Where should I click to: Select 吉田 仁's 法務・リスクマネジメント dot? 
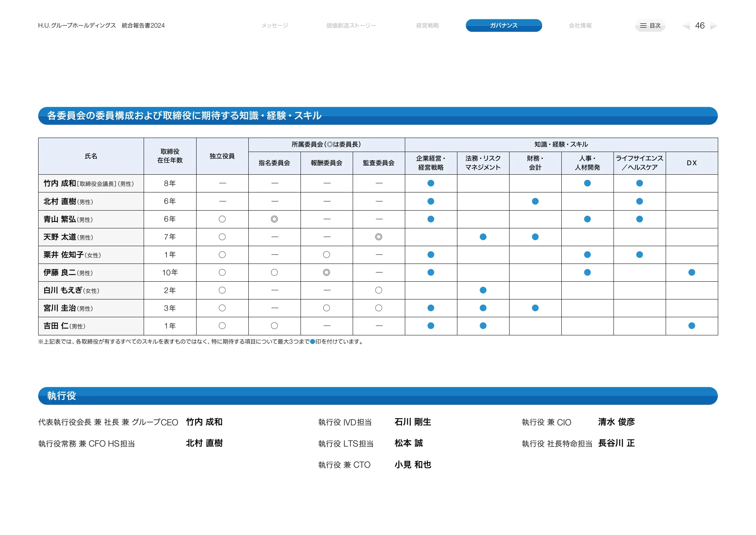coord(483,326)
